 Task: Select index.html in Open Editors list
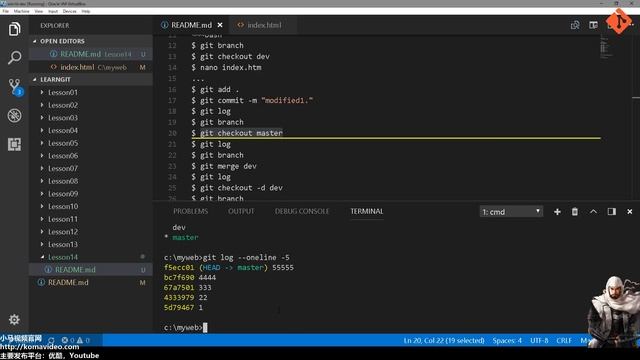point(91,67)
